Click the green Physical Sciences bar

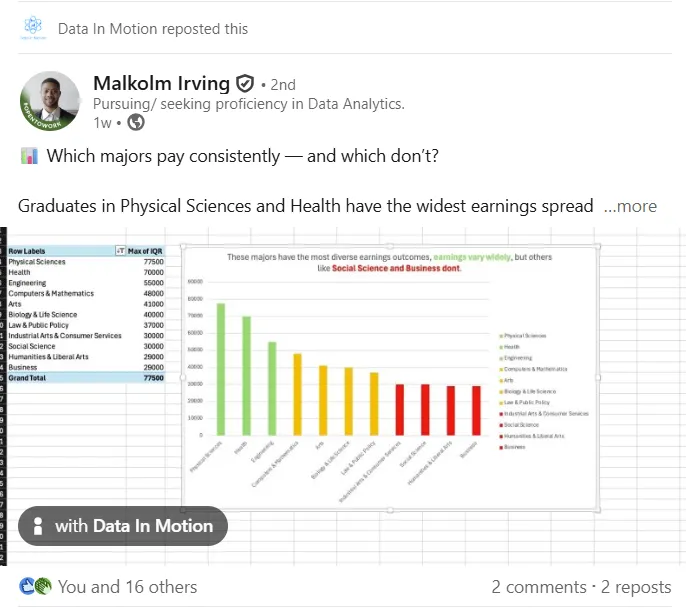coord(221,369)
